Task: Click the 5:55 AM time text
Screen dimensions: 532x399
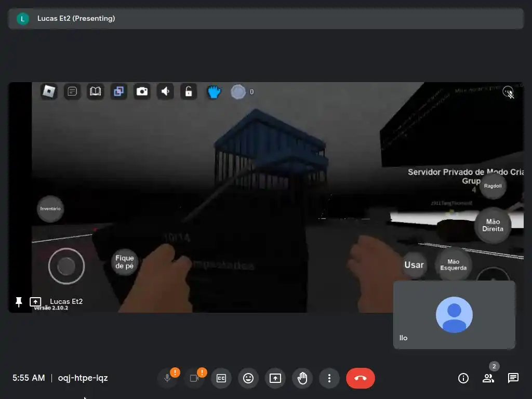Action: point(29,378)
